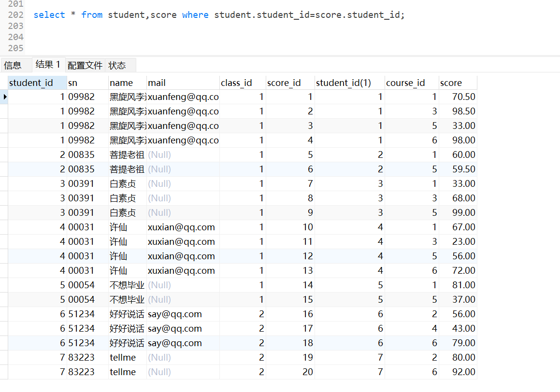Click name tellme in score_id 20 row
This screenshot has height=392, width=560.
(x=127, y=372)
